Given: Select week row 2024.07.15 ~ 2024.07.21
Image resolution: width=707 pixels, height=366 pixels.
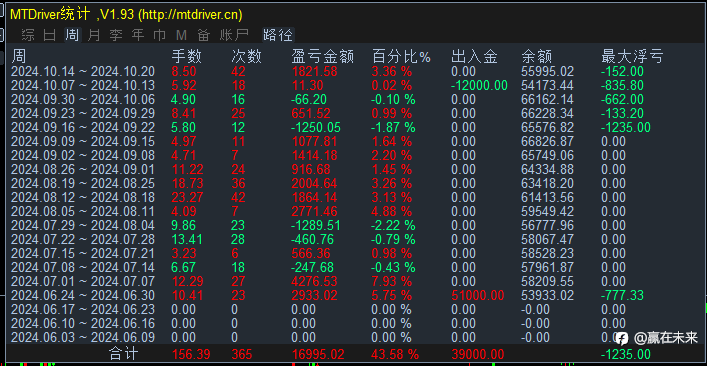Looking at the screenshot, I should pyautogui.click(x=354, y=253).
